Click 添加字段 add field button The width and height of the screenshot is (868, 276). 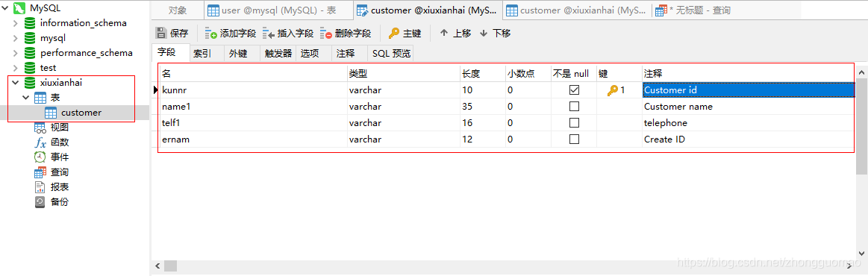pyautogui.click(x=231, y=33)
